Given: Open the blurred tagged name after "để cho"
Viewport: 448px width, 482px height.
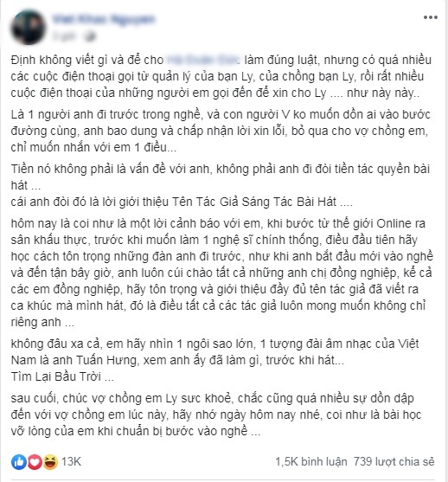Looking at the screenshot, I should click(203, 60).
